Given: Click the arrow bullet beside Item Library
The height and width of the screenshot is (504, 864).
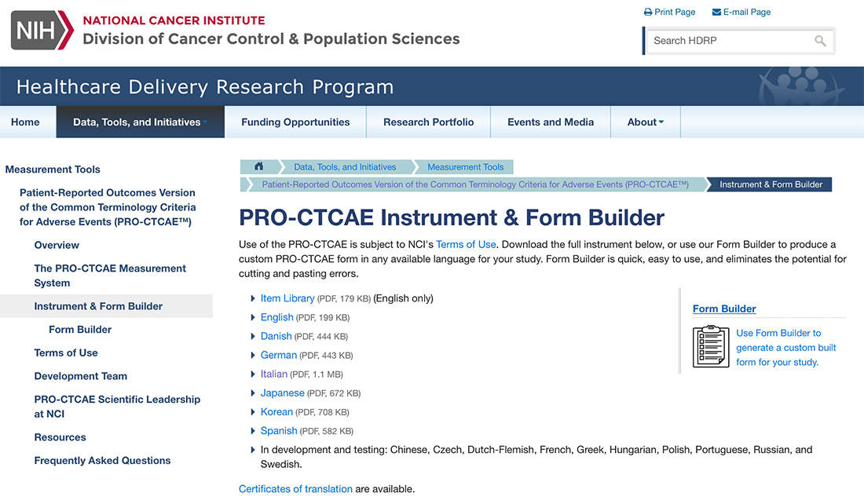Looking at the screenshot, I should [252, 298].
